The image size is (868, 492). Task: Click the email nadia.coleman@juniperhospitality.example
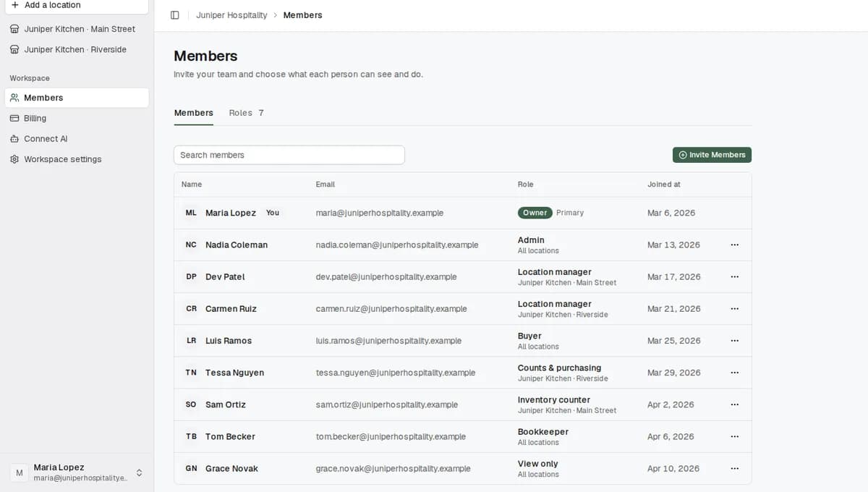coord(397,245)
